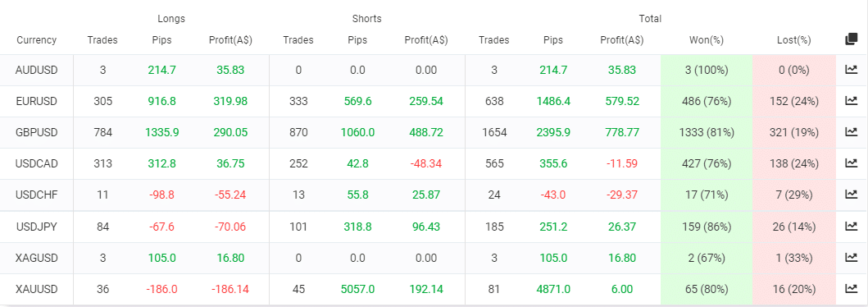
Task: Open the chart icon for XAGUSD row
Action: point(850,258)
